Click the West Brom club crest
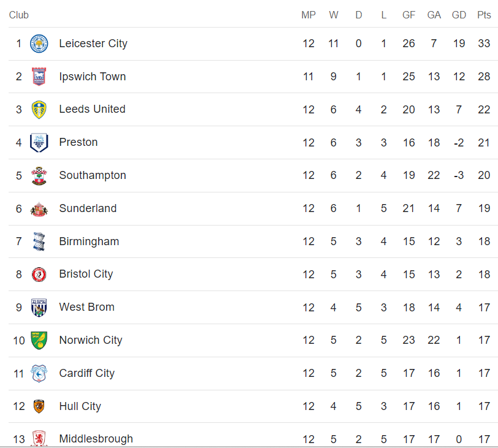This screenshot has width=498, height=448. tap(39, 308)
